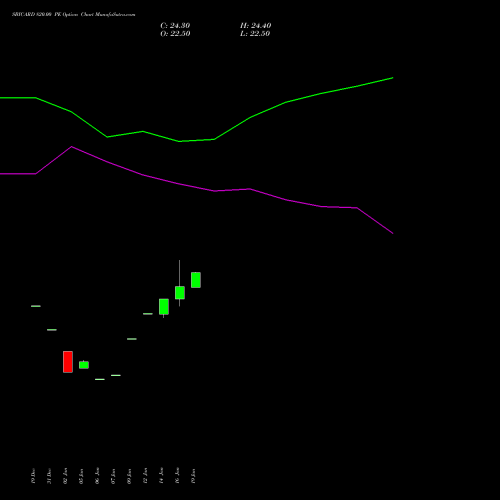Viewport: 500px width, 500px height.
Task: Select the green candlestick for 14 Jan
Action: pyautogui.click(x=164, y=307)
